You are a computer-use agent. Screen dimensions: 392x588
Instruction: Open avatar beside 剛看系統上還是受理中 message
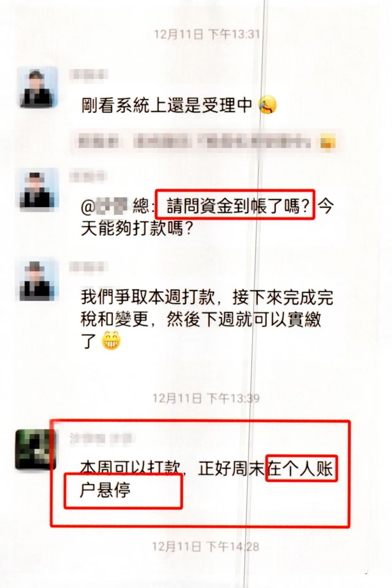pyautogui.click(x=38, y=87)
